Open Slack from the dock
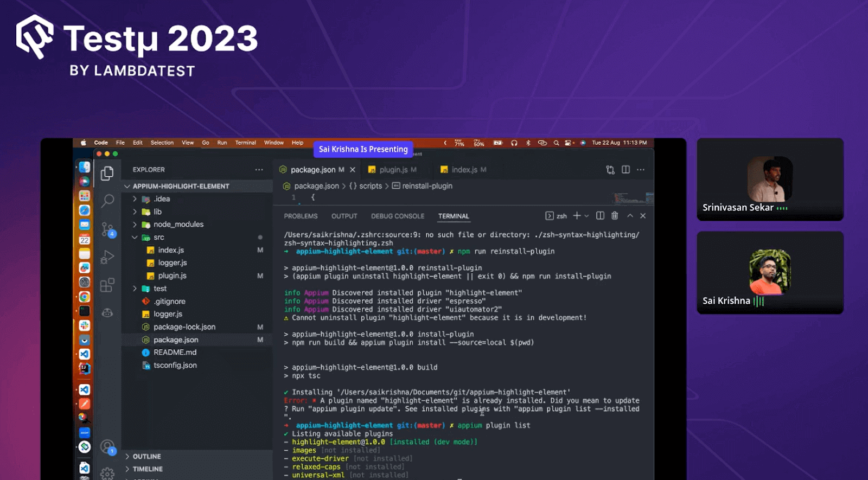 tap(84, 325)
